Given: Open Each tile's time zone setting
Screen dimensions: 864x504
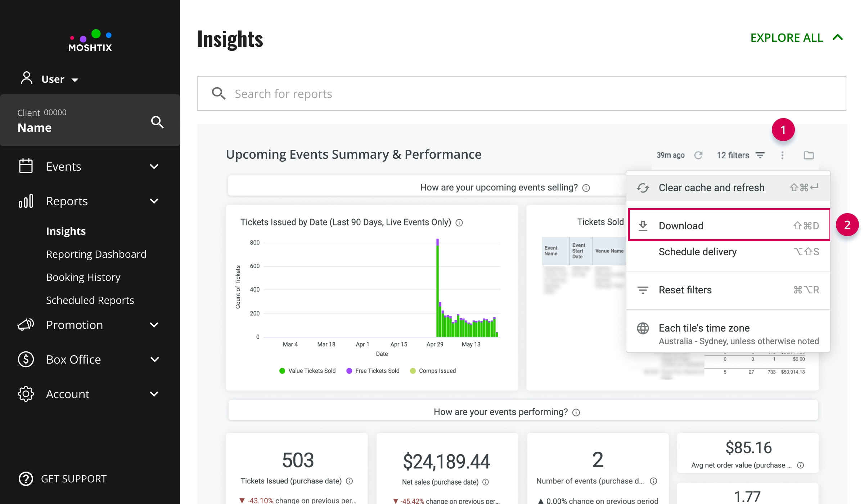Looking at the screenshot, I should [728, 334].
